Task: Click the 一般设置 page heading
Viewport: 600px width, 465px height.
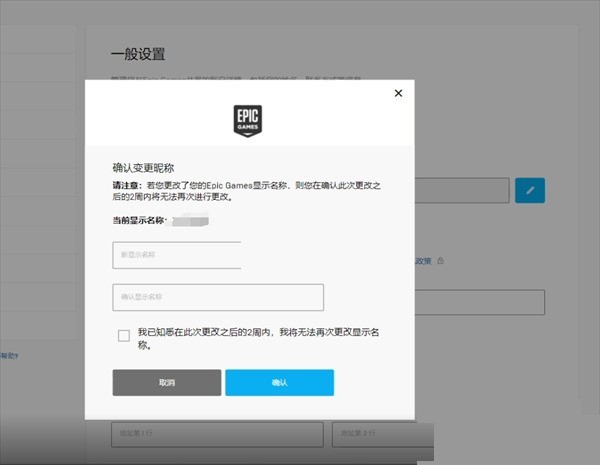Action: tap(138, 53)
